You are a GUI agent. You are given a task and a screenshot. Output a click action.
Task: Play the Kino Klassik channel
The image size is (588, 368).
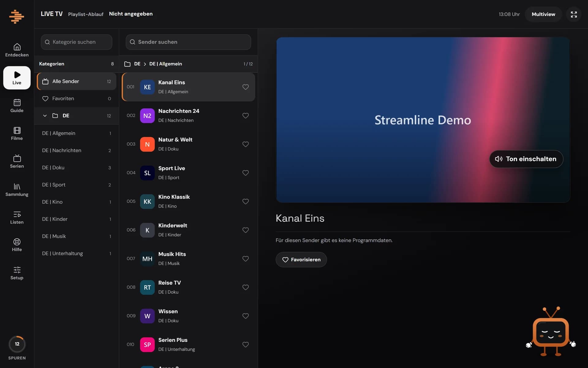[188, 201]
